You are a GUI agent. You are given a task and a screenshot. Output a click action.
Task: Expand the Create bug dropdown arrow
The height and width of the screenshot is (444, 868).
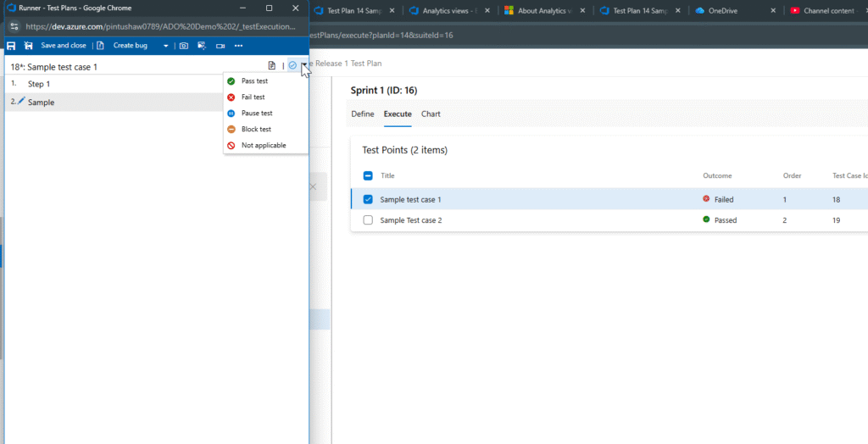[x=165, y=46]
